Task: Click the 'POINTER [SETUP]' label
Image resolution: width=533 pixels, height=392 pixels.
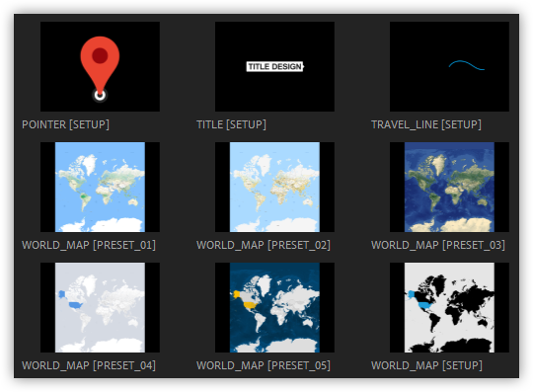Action: 65,124
